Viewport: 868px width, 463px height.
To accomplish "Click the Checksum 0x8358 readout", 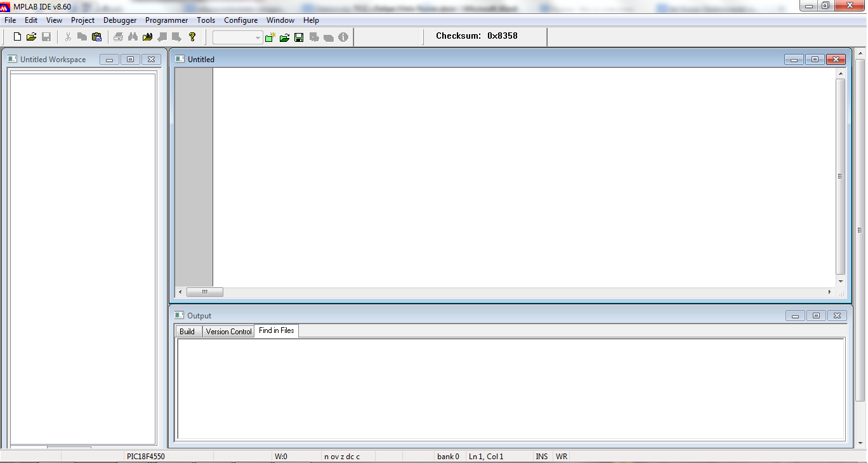I will [x=477, y=36].
